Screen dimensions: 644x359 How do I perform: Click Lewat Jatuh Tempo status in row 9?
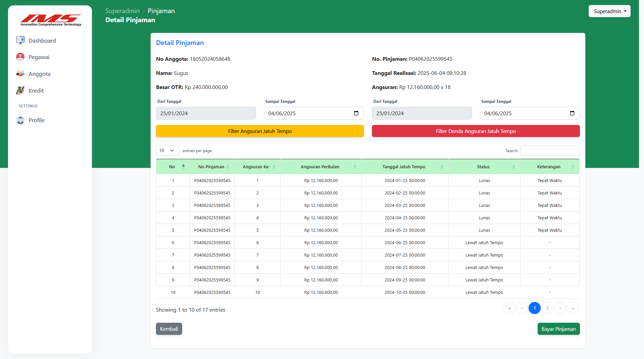484,280
